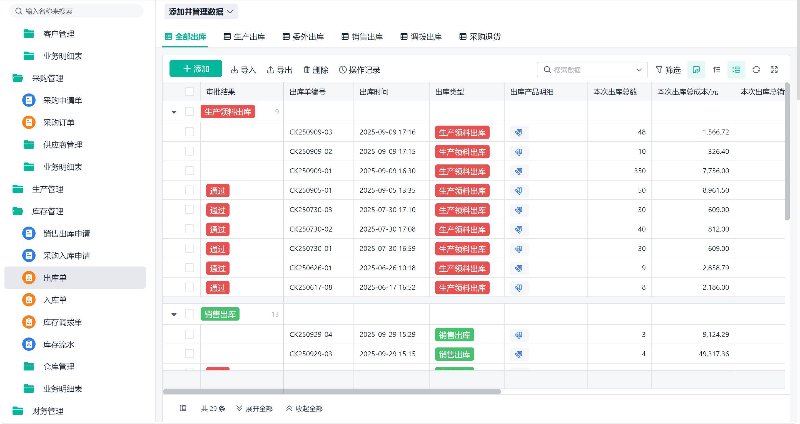The image size is (800, 424).
Task: Click the refresh circle icon
Action: click(x=756, y=69)
